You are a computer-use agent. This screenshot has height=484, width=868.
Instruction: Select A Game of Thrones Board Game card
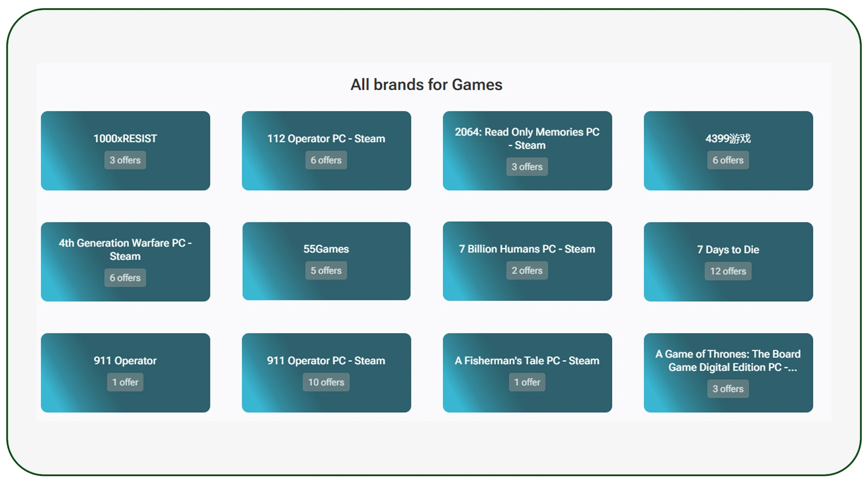(x=728, y=373)
